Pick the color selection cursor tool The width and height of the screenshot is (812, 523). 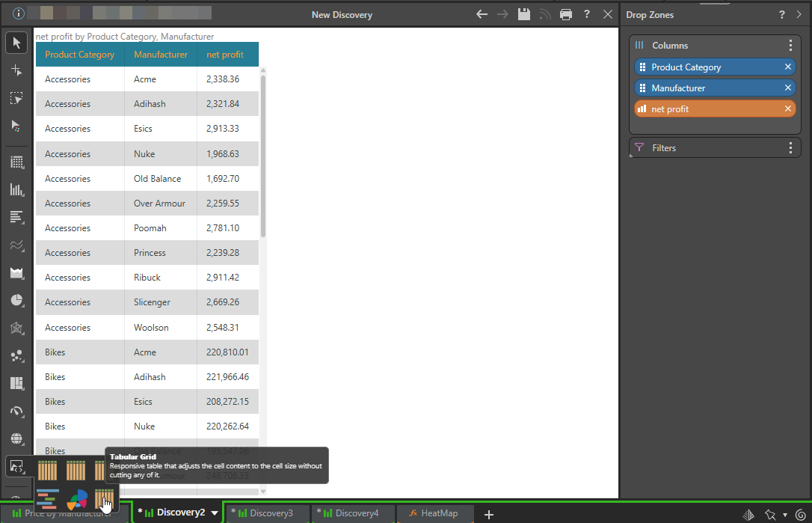[16, 126]
